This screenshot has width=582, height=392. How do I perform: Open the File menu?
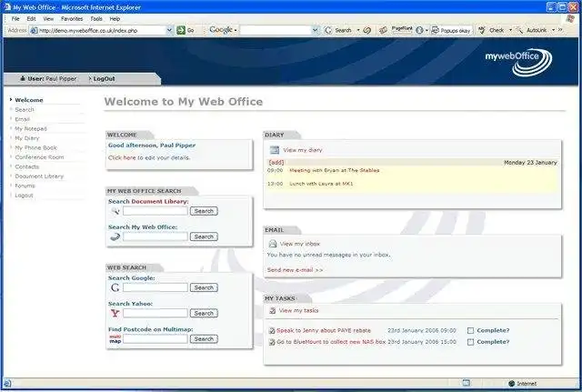pyautogui.click(x=15, y=18)
